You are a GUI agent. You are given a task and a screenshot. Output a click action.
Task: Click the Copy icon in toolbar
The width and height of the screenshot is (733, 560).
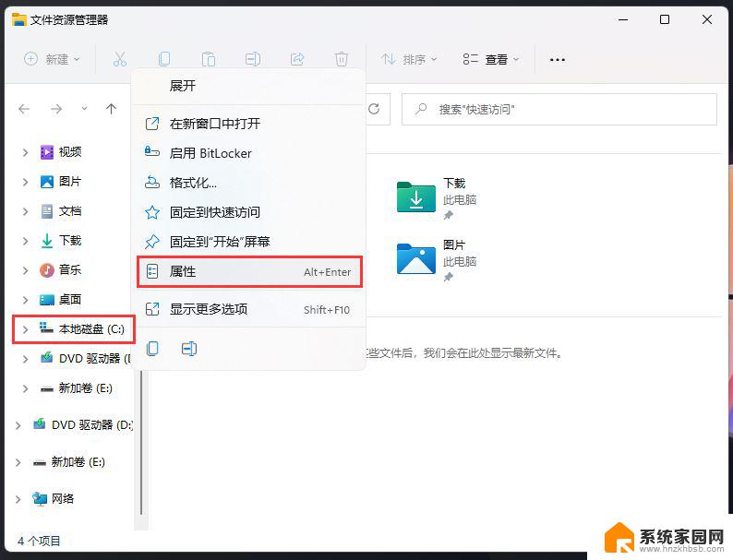(x=164, y=59)
